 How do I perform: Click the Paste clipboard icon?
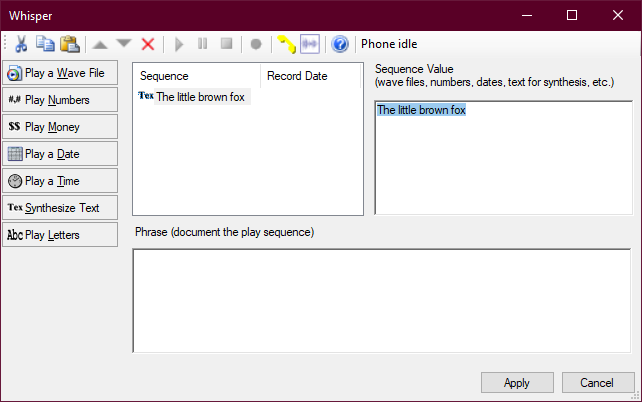(x=69, y=44)
